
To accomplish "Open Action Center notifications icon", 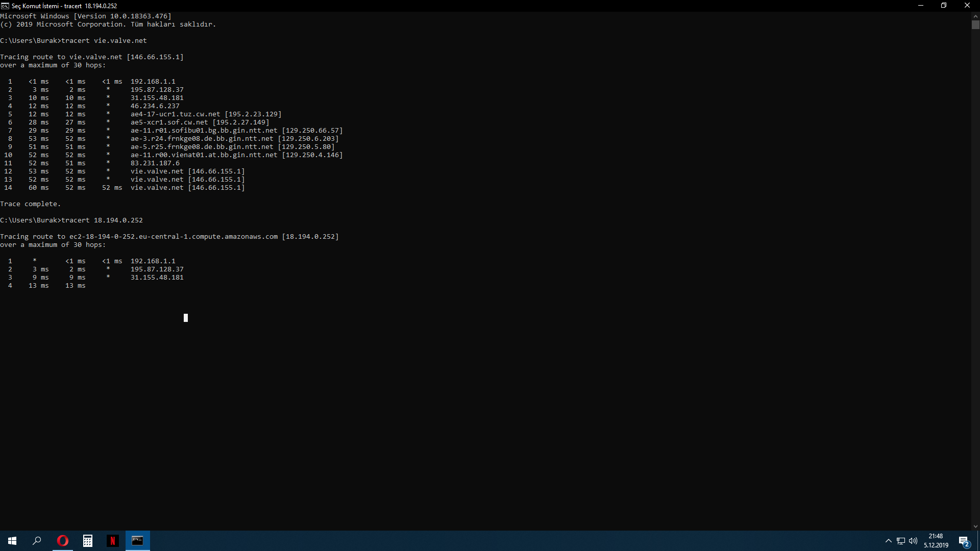I will pos(964,541).
